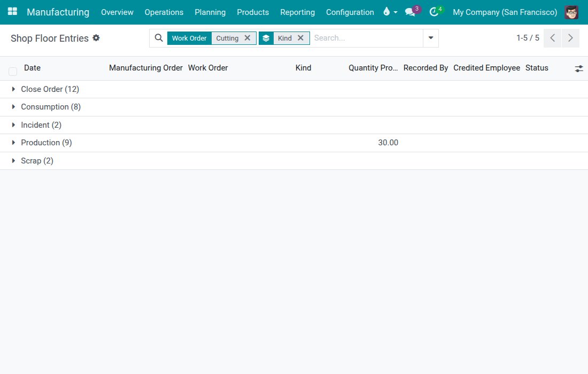Open the Reporting menu
The height and width of the screenshot is (374, 588).
(297, 12)
